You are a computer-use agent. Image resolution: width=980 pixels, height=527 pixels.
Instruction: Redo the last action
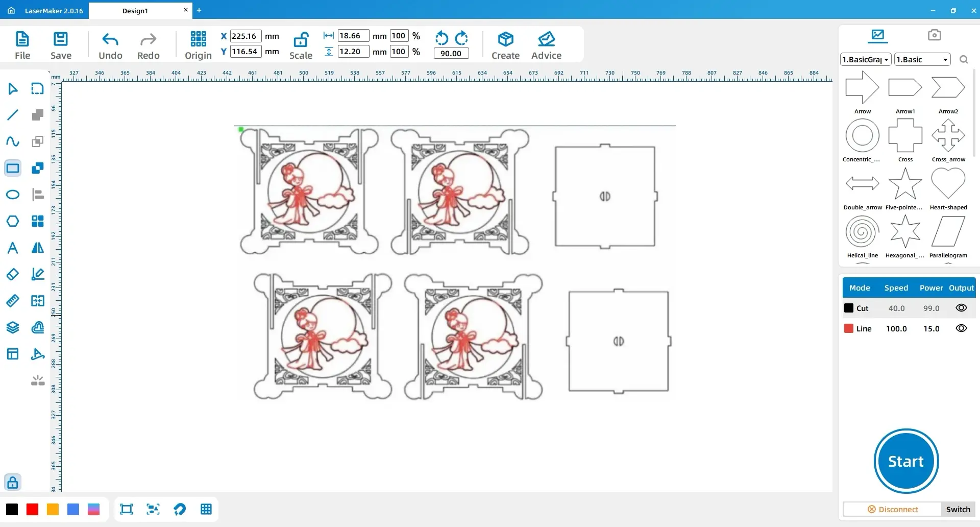149,45
